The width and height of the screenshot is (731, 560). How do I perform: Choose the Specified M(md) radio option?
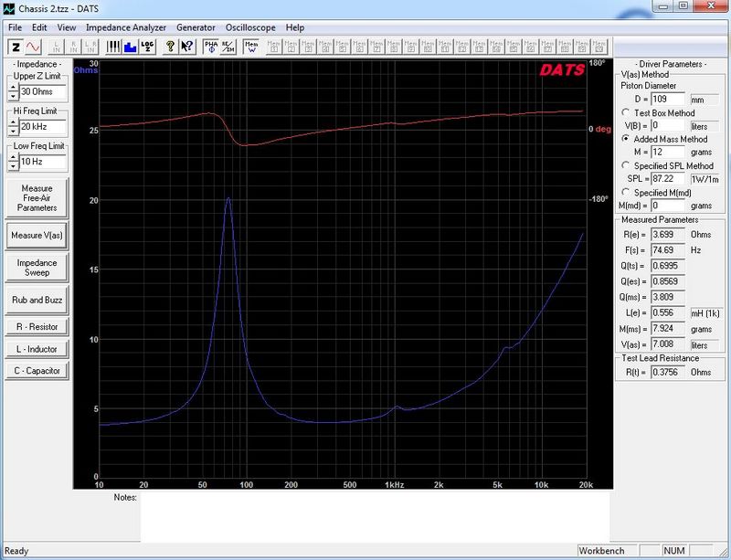pos(624,192)
